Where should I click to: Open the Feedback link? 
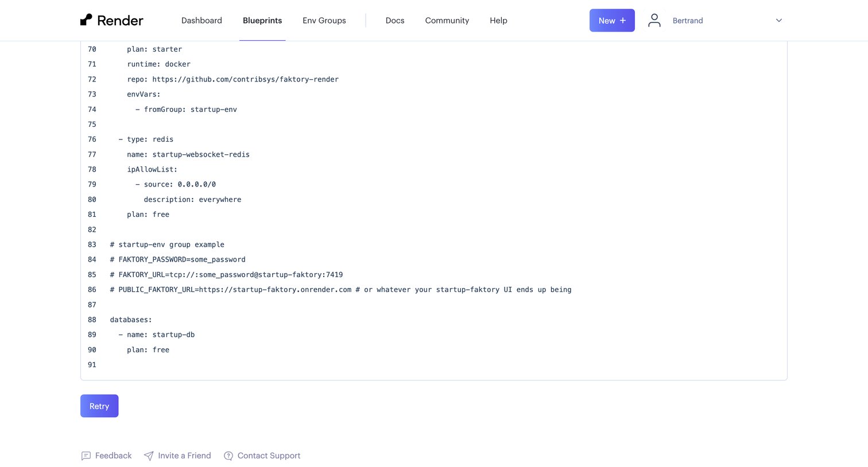click(113, 456)
